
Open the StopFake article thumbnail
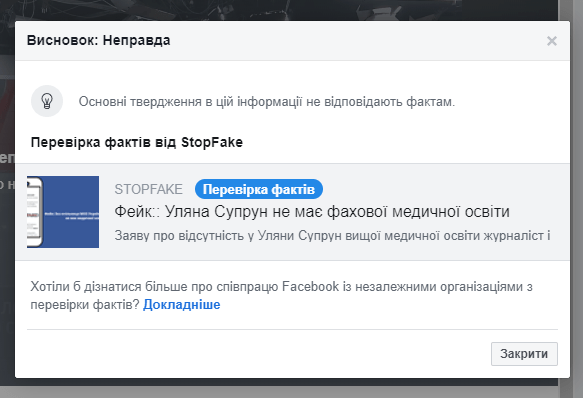tap(63, 212)
